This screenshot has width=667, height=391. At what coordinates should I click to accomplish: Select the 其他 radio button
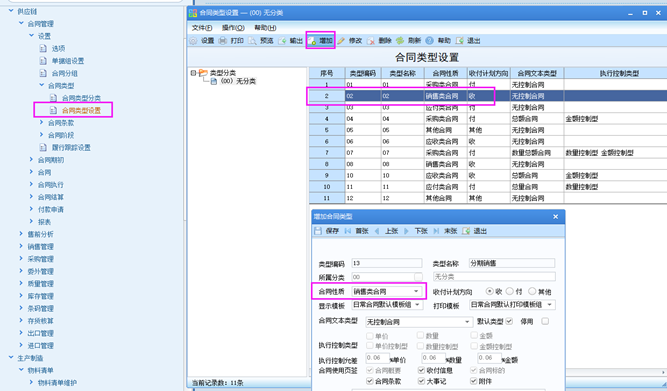click(x=532, y=291)
